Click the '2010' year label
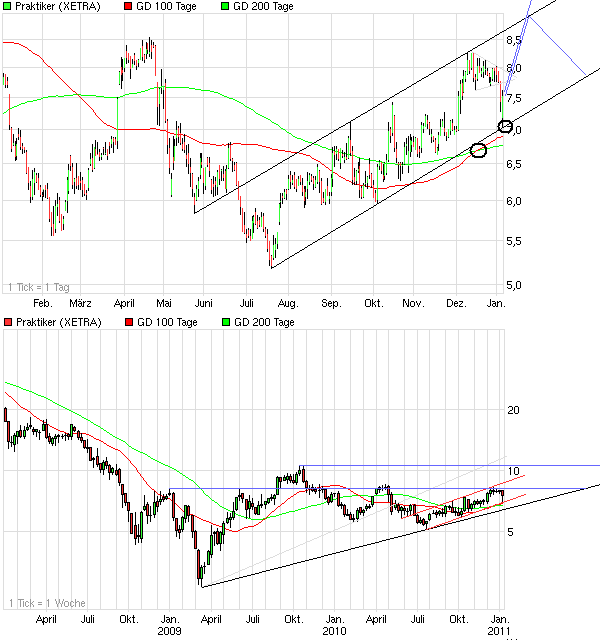Viewport: 600px width, 640px height. click(x=334, y=631)
